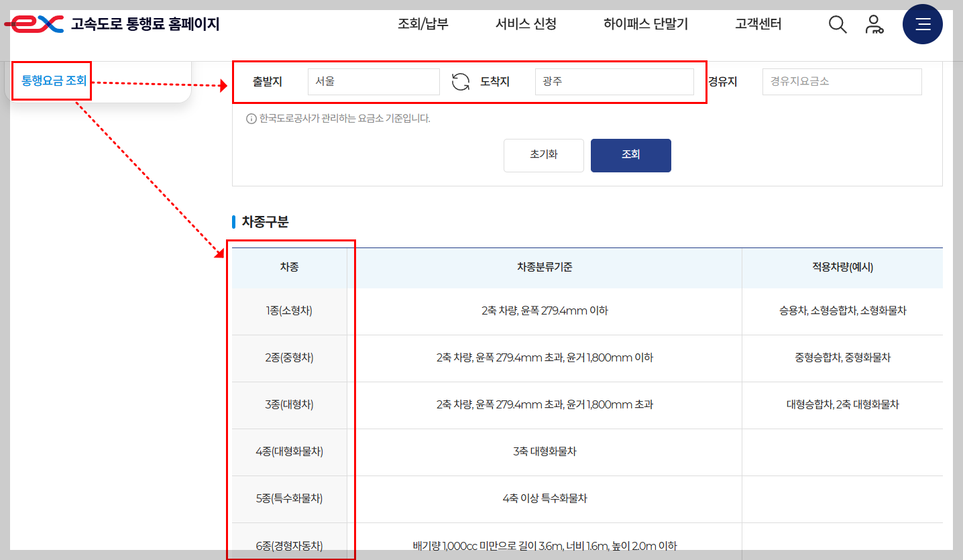Click the 경유지 label

(722, 82)
